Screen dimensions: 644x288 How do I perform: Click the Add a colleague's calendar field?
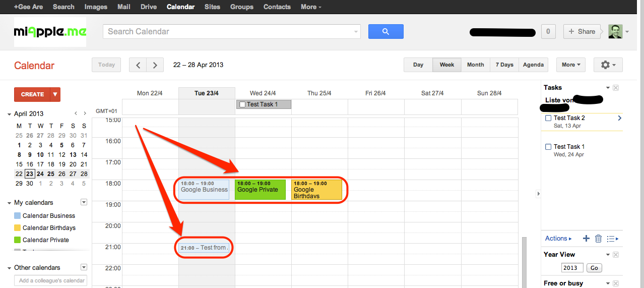pyautogui.click(x=50, y=280)
